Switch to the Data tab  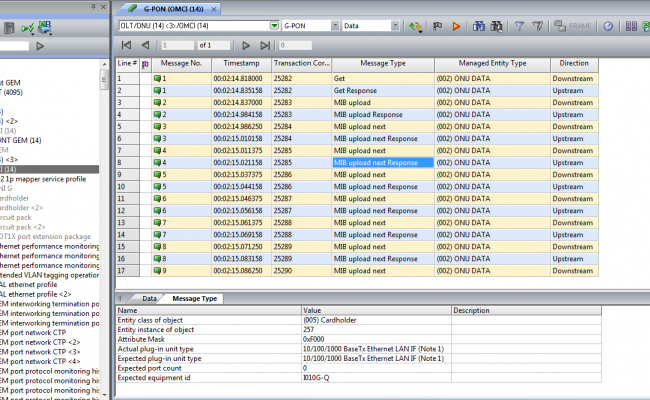[x=149, y=298]
